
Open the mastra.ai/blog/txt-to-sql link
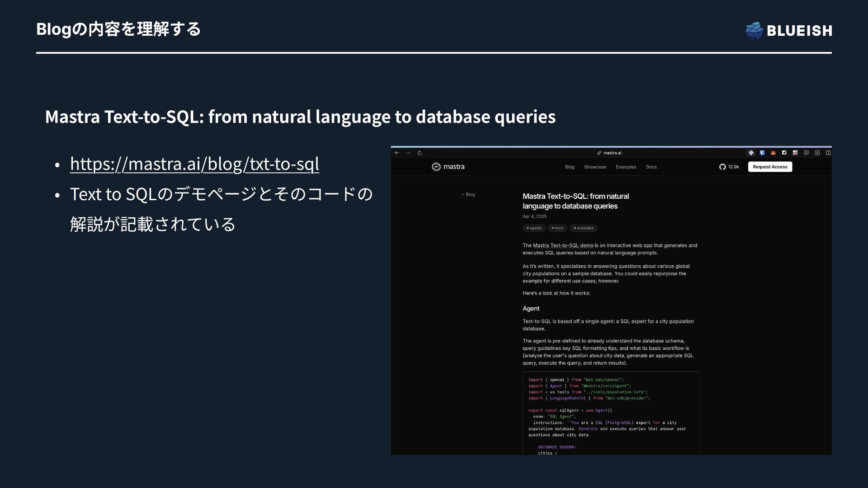194,164
